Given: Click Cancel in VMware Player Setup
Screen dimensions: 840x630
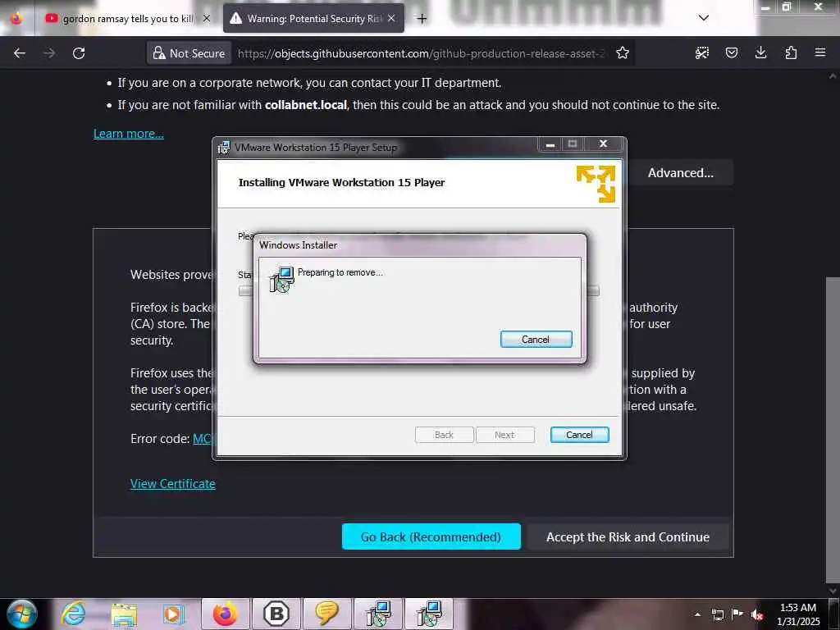Looking at the screenshot, I should point(580,435).
